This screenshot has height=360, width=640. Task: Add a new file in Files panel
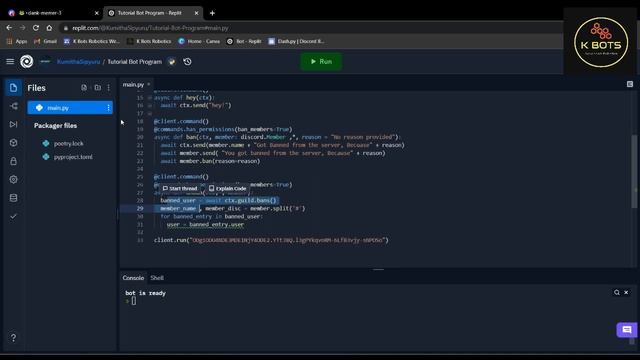click(x=84, y=88)
